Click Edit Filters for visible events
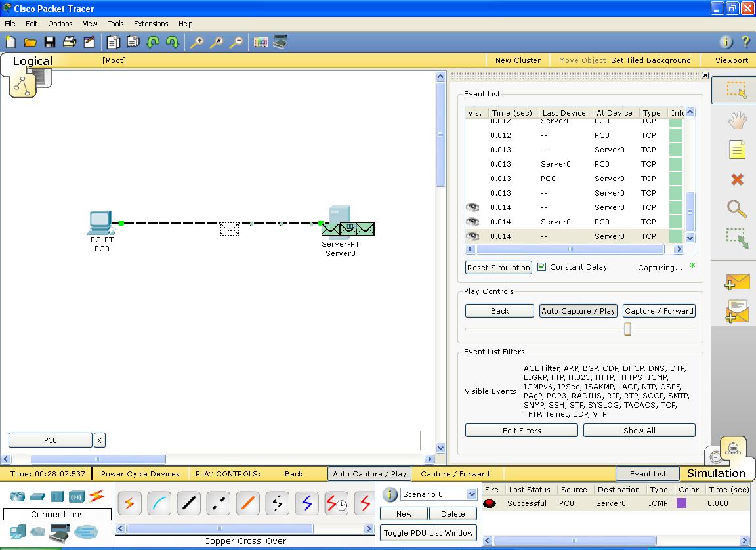Screen dimensions: 756x550 (x=521, y=430)
